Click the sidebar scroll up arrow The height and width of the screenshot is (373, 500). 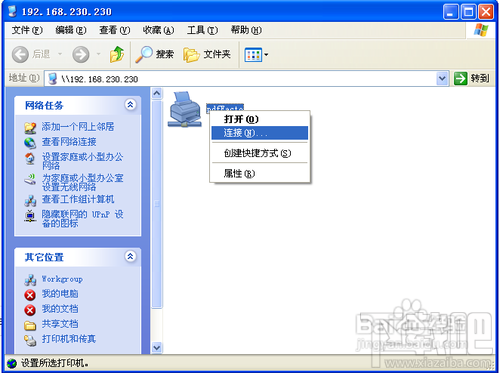tap(157, 93)
